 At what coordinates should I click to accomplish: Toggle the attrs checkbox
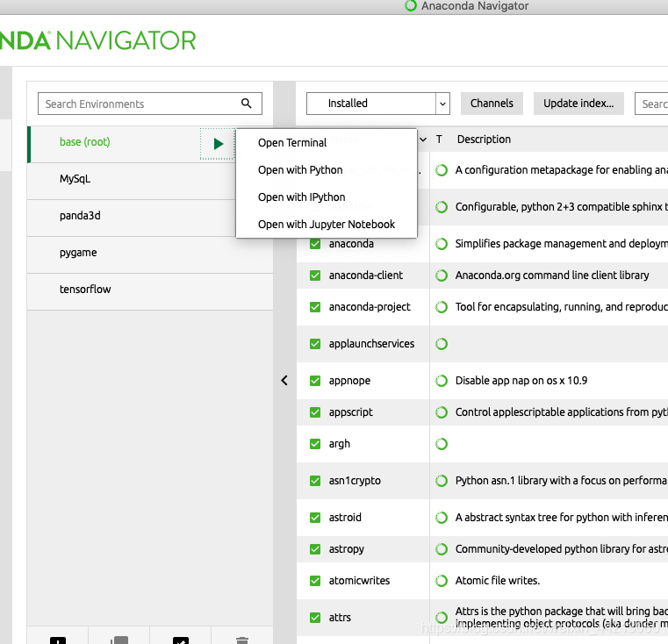(x=315, y=618)
